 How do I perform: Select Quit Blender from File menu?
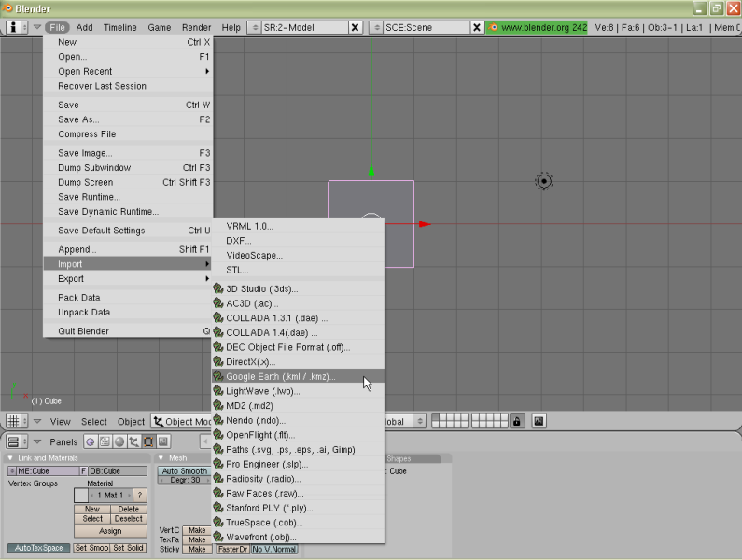(128, 331)
